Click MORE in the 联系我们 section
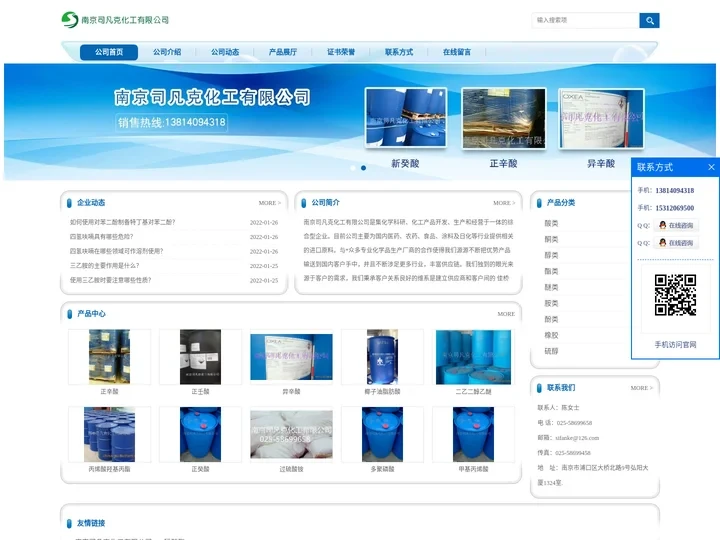Image resolution: width=720 pixels, height=540 pixels. [641, 388]
